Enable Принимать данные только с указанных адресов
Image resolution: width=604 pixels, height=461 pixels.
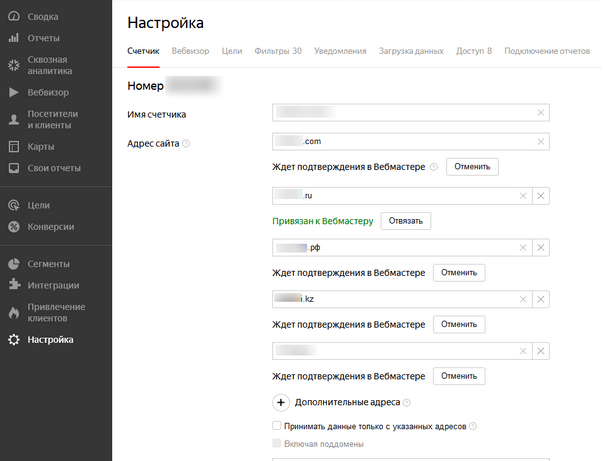[x=277, y=426]
